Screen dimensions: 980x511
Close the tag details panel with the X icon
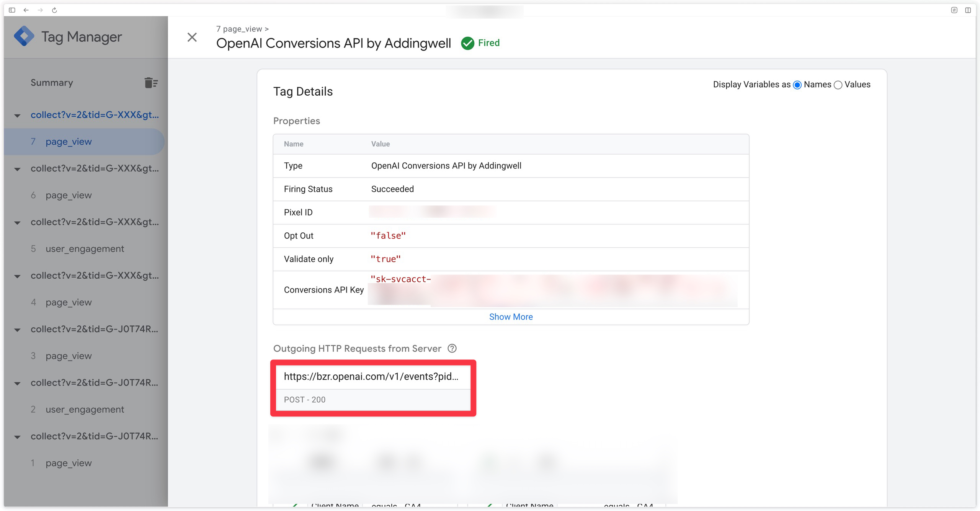tap(192, 37)
